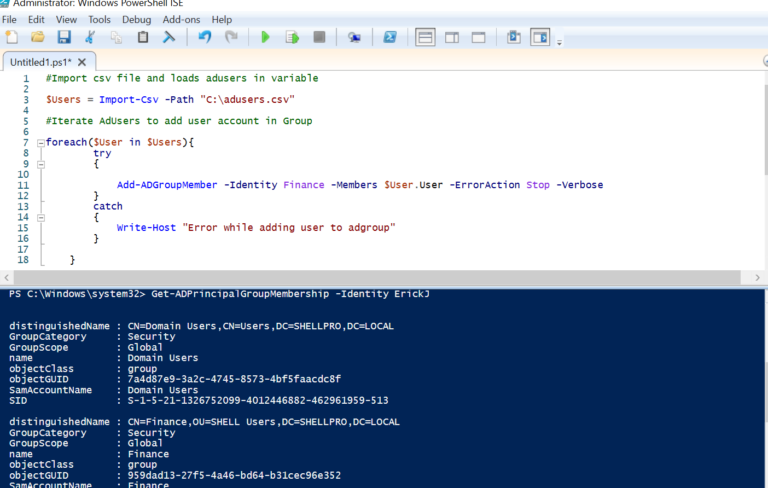Open the Debug menu
Screen dimensions: 768x488
(x=137, y=20)
